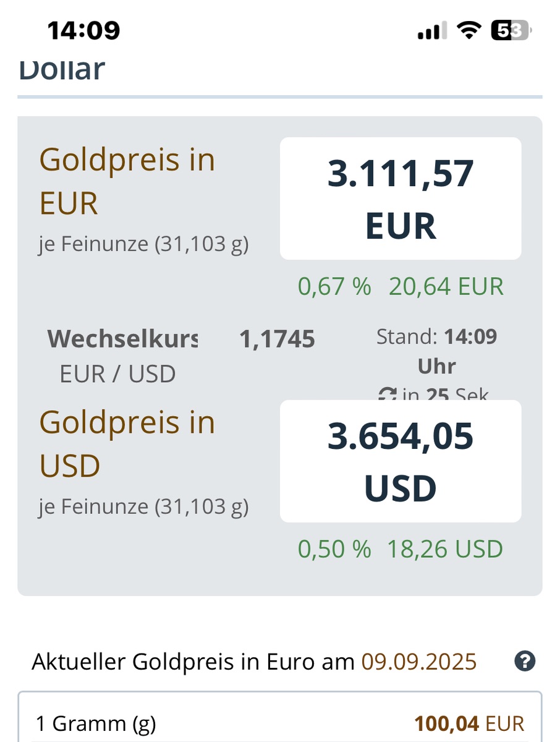The height and width of the screenshot is (742, 560).
Task: Tap the 0,67 % EUR change value
Action: click(x=334, y=286)
